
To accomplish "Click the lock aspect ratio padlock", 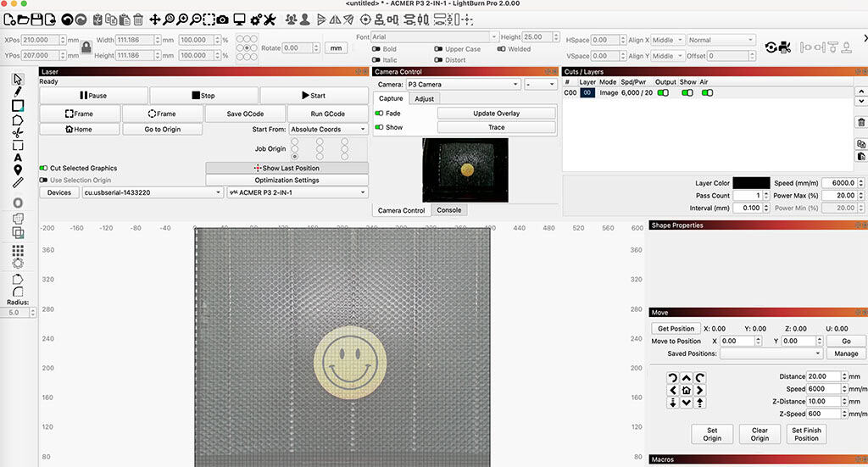I will [x=86, y=47].
